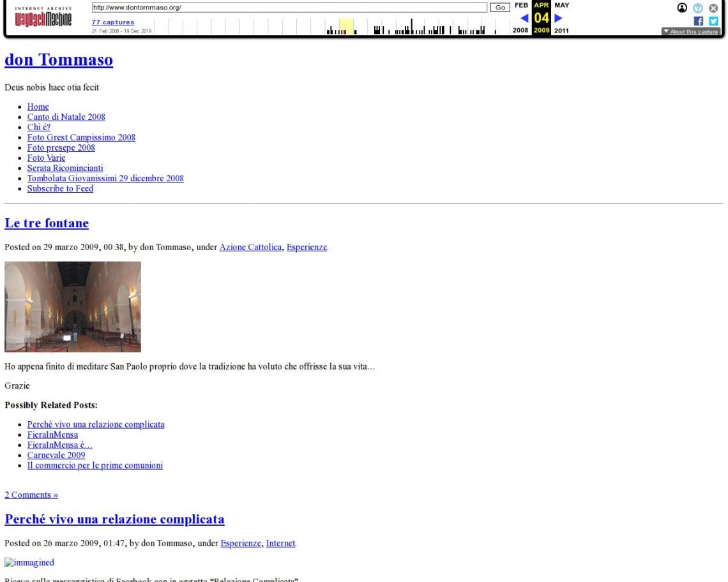Open related post Carnevale 2009
728x582 pixels.
click(56, 455)
